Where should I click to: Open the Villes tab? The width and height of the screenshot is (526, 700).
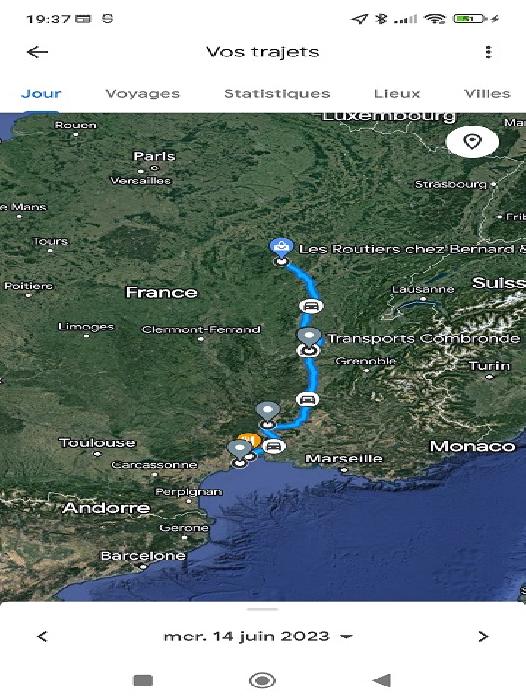click(x=487, y=94)
